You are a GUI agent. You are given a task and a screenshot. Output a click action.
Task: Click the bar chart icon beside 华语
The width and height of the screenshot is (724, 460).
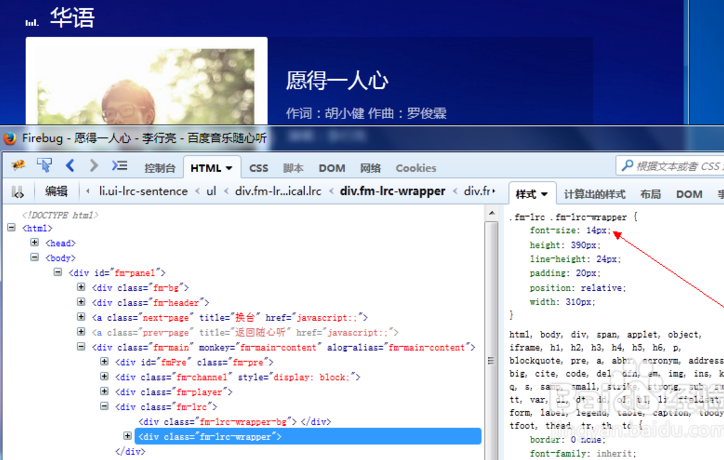pos(32,22)
